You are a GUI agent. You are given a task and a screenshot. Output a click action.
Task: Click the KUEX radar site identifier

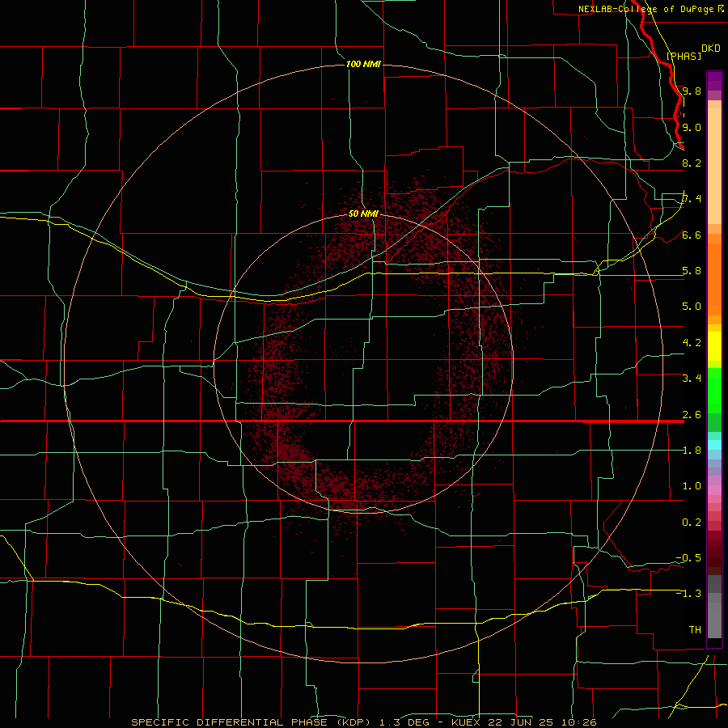coord(466,722)
